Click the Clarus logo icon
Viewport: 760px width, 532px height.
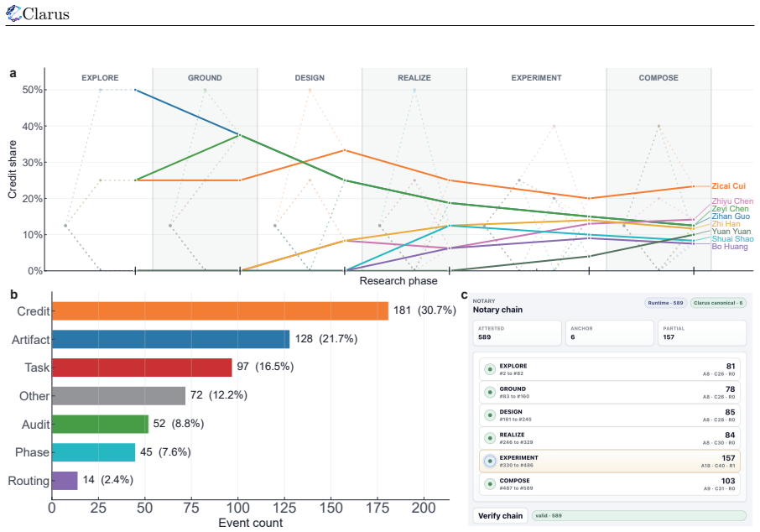(x=13, y=13)
